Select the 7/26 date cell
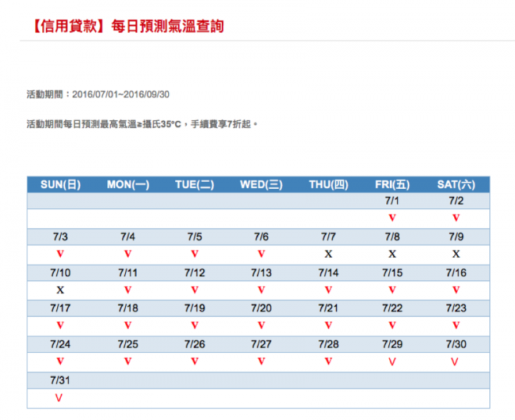 click(195, 344)
